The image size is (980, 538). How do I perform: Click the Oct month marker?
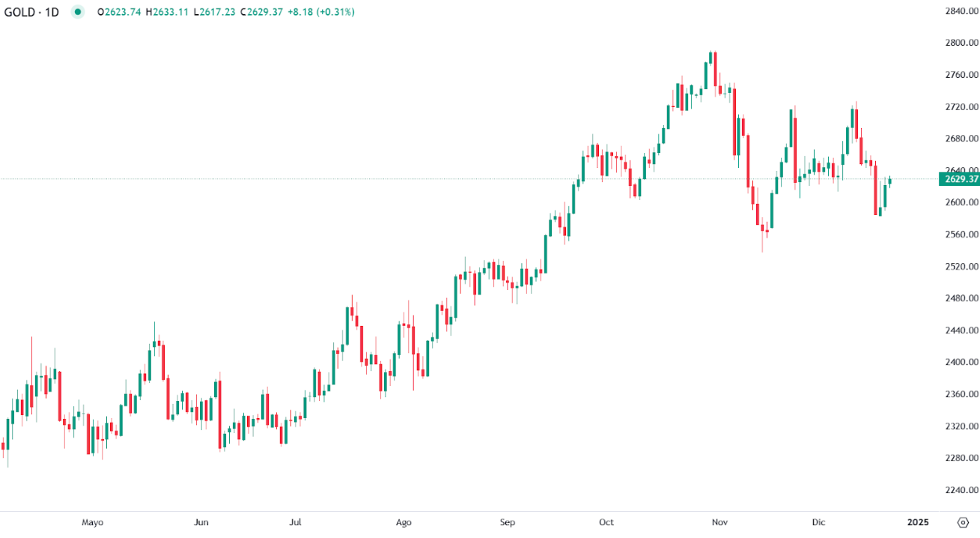coord(606,522)
